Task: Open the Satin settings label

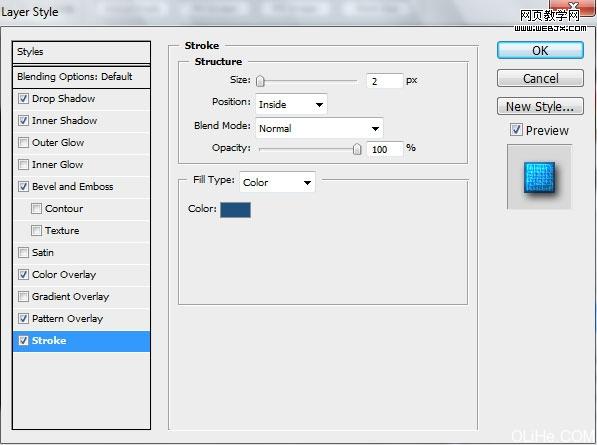Action: coord(43,253)
